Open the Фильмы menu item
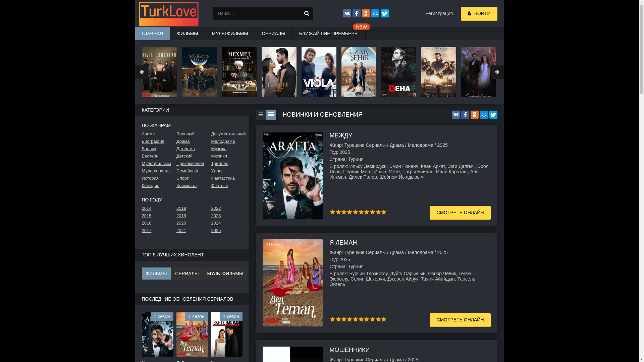644x362 pixels. (x=187, y=34)
